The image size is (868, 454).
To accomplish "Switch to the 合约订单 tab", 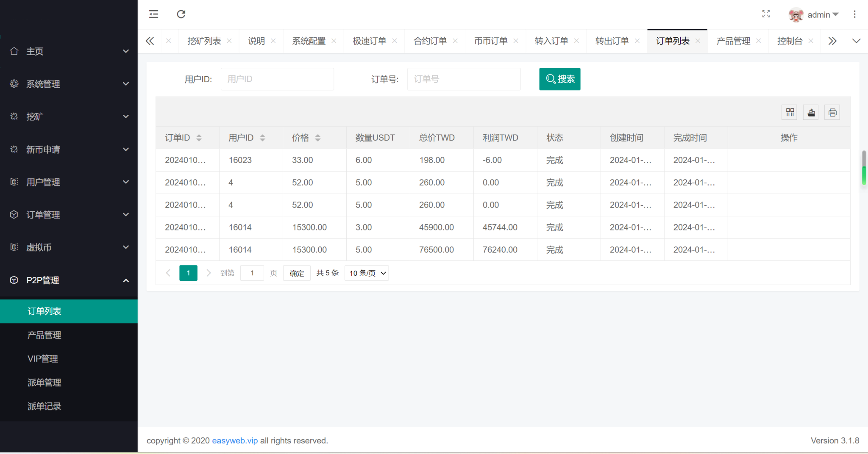I will (x=430, y=41).
